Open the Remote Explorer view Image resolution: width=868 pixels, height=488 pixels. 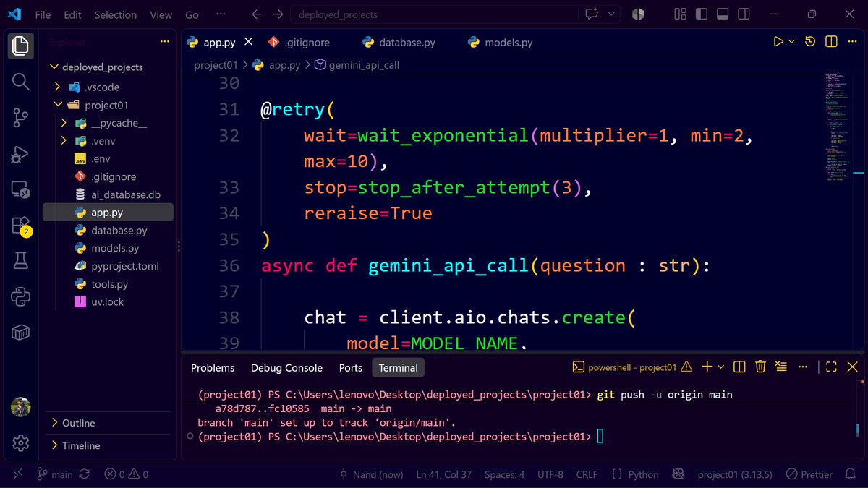20,189
